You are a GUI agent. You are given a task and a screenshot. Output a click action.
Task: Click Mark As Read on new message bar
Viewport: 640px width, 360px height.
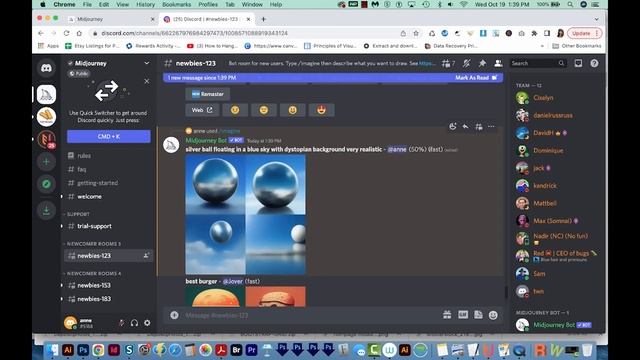476,78
